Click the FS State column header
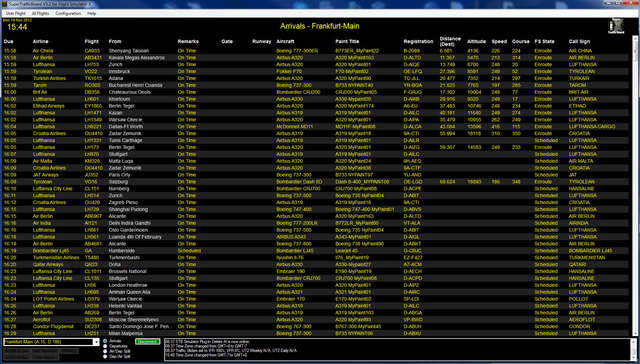640x364 pixels. click(544, 42)
